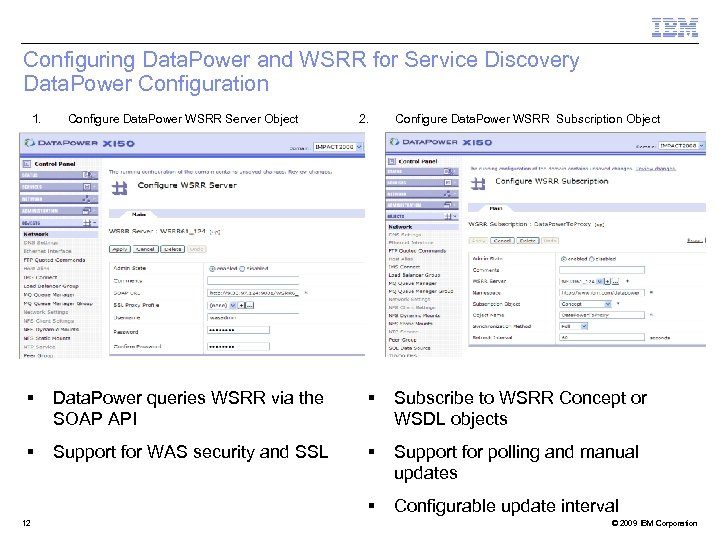This screenshot has width=720, height=540.
Task: Open Administration menu label in WSRR Subscription screenshot
Action: click(405, 205)
